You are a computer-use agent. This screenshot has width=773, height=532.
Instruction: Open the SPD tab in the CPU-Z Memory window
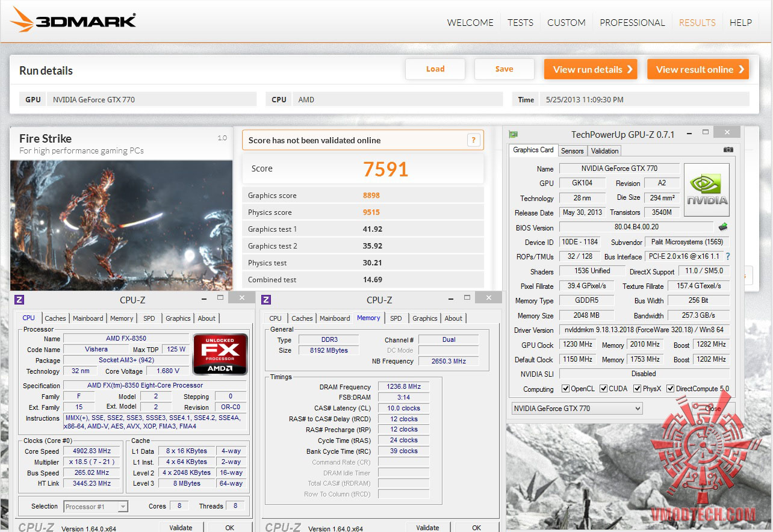396,318
